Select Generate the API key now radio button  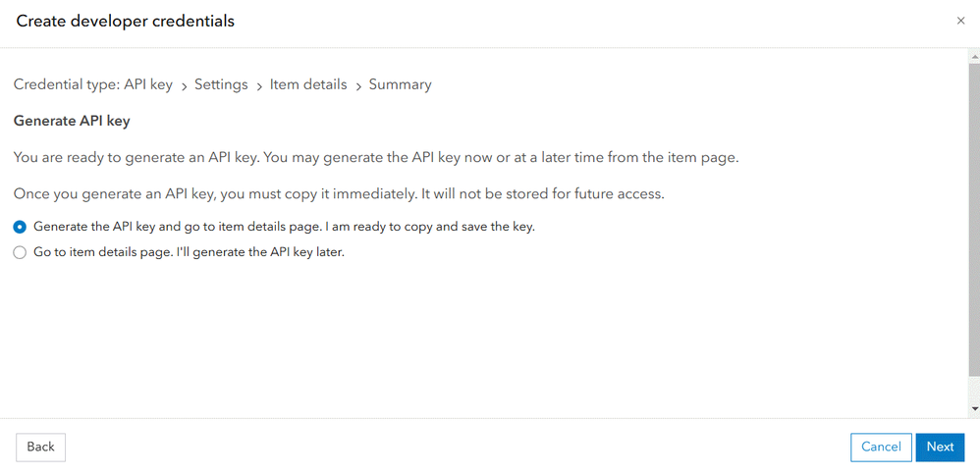coord(20,226)
